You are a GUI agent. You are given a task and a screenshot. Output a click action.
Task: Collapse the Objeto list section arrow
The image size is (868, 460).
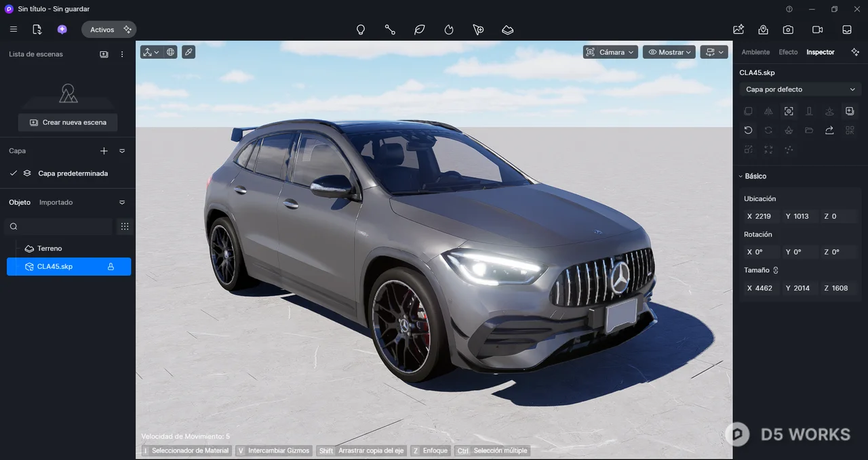(x=122, y=203)
